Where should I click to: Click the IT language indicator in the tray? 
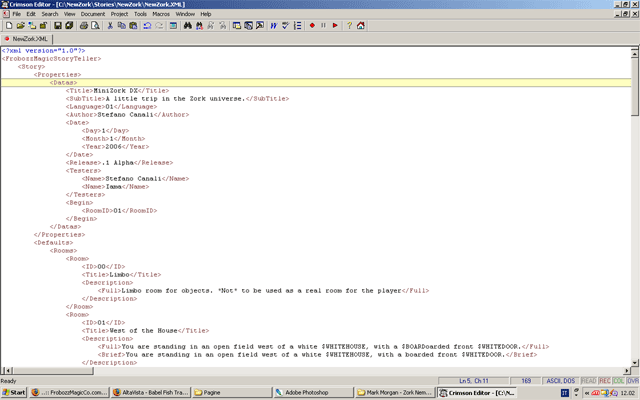point(564,393)
